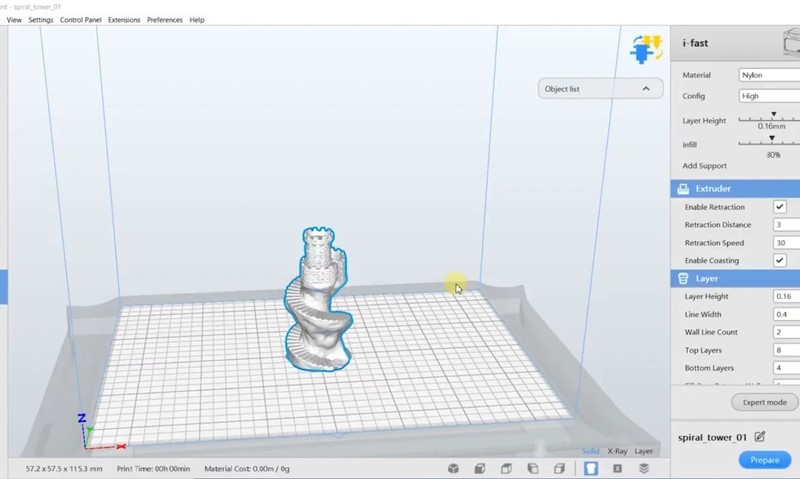Click the Retraction Distance input field
The width and height of the screenshot is (800, 479).
[x=785, y=225]
